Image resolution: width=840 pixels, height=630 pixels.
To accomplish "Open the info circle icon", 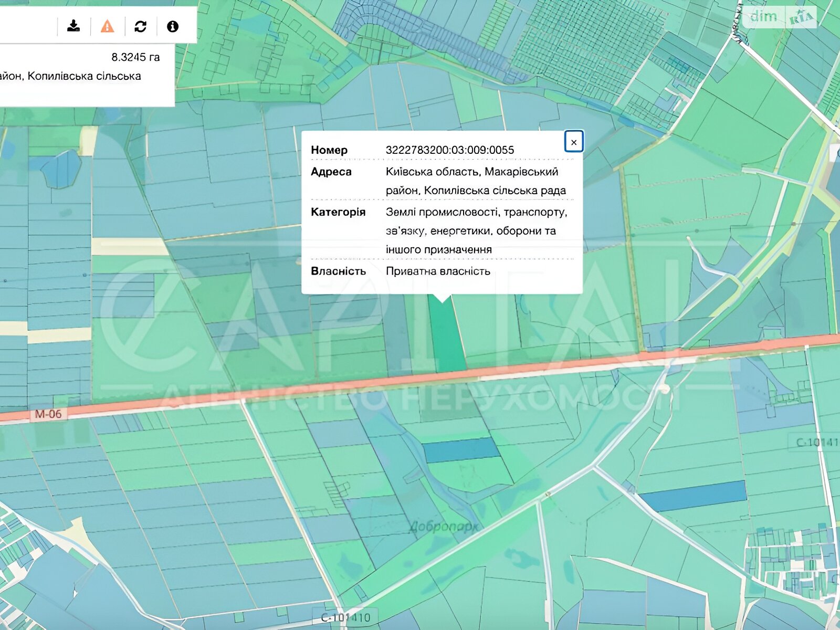I will click(172, 26).
